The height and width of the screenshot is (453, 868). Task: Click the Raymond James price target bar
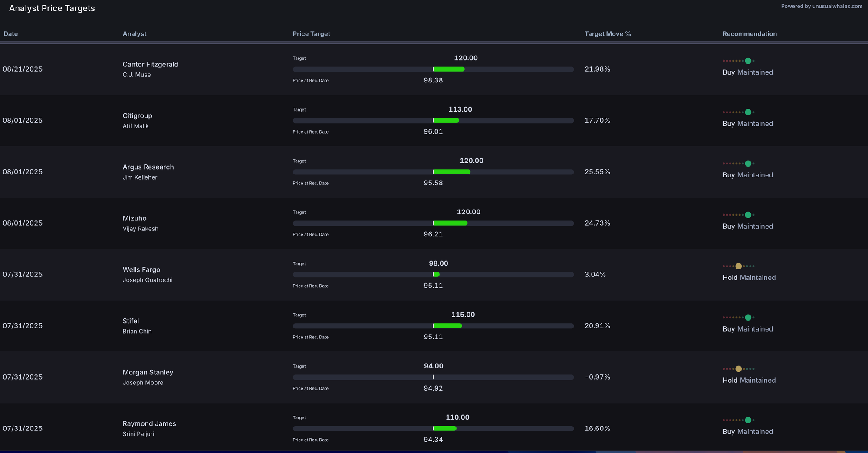click(433, 429)
